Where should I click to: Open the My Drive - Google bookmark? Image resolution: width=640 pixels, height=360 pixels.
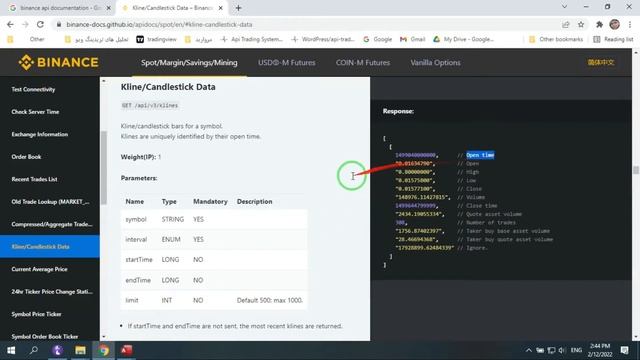click(463, 39)
